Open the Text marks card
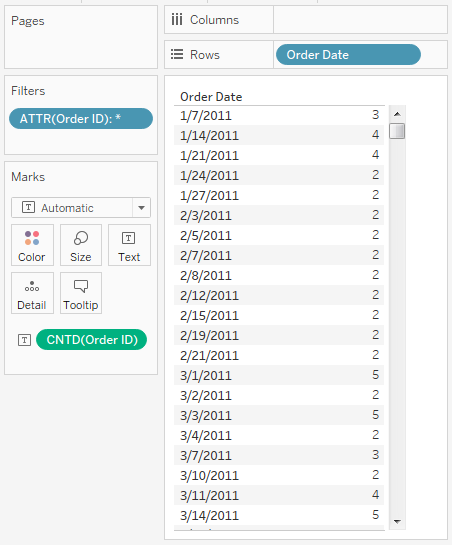 click(x=129, y=245)
